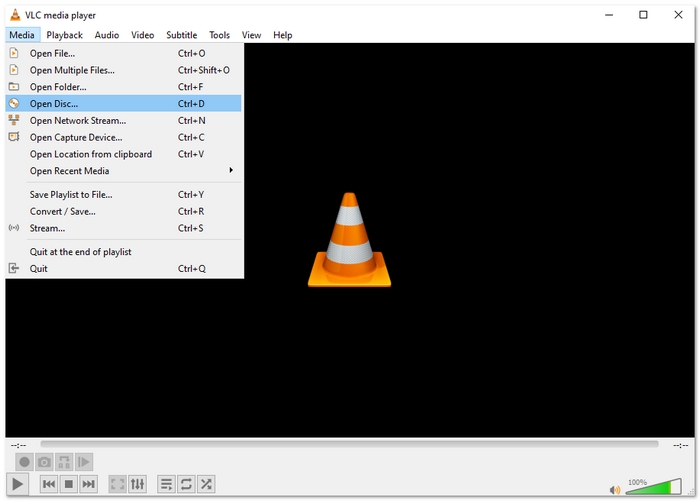
Task: Choose Open Folder... entry
Action: [x=124, y=87]
